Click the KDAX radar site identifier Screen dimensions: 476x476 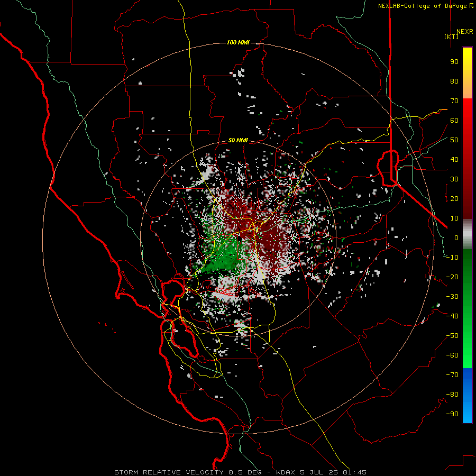tap(287, 472)
